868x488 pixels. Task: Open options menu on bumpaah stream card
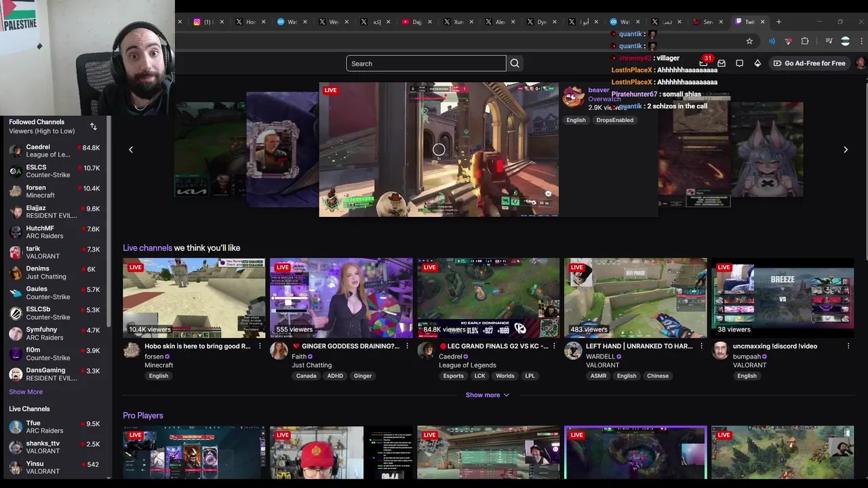pos(848,346)
